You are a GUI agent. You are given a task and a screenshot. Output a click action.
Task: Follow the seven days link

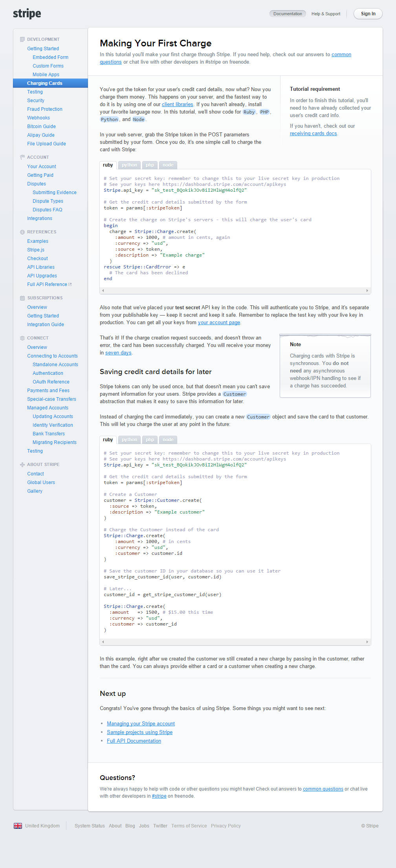coord(118,353)
